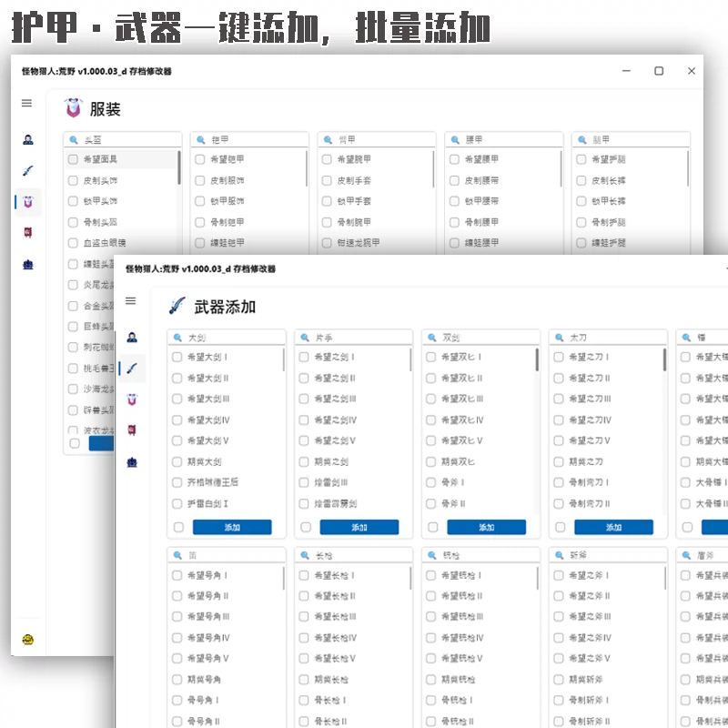This screenshot has width=728, height=728.
Task: Open the hamburger menu in weapon window
Action: point(131,301)
